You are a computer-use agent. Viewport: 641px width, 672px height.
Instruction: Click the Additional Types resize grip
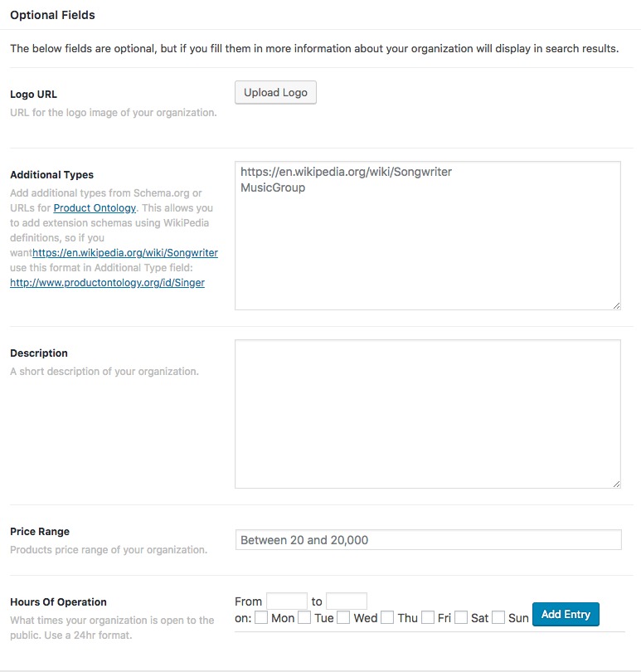617,304
